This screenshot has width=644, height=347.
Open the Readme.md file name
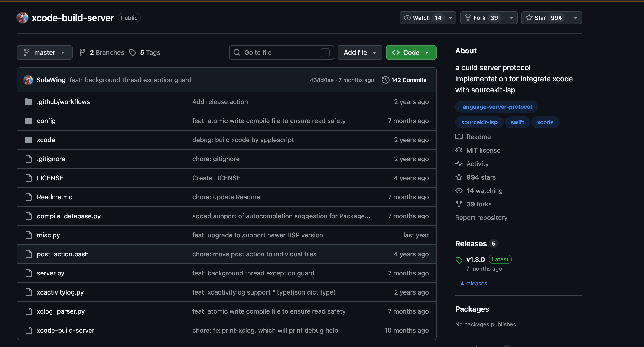pos(55,197)
